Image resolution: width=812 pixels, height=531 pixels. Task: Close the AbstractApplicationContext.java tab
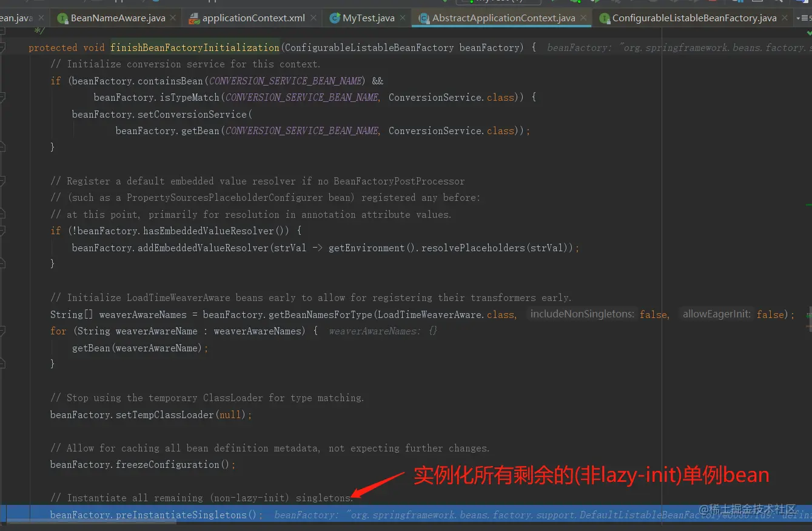pos(583,18)
